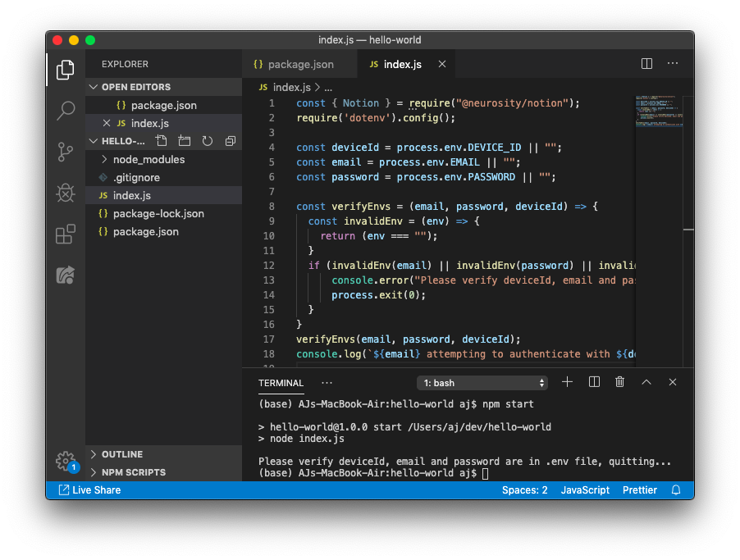The height and width of the screenshot is (560, 740).
Task: Click Live Share in the status bar
Action: [x=89, y=490]
